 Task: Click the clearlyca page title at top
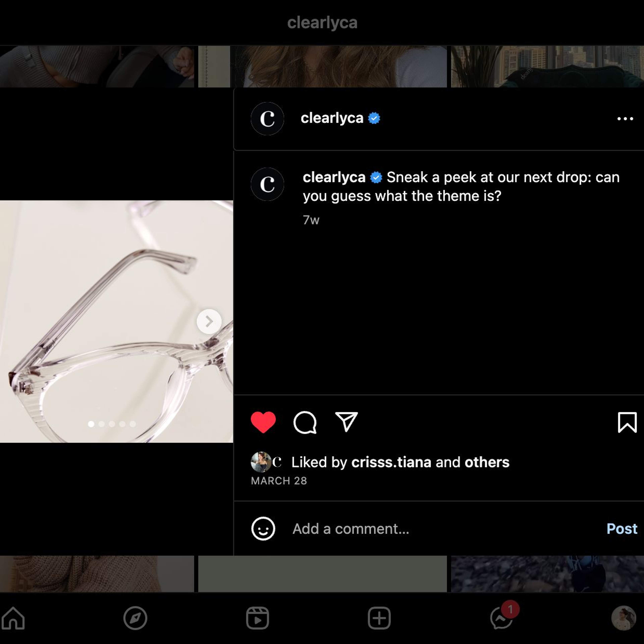point(322,23)
